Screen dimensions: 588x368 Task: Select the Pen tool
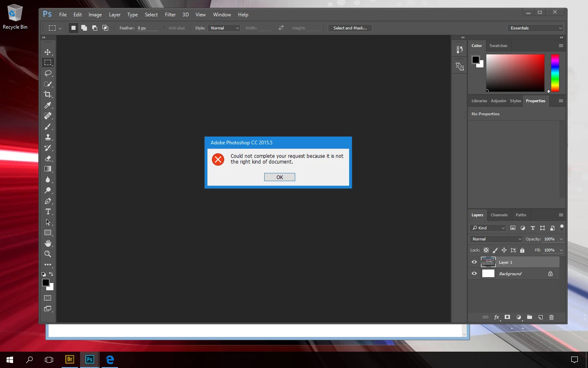[x=48, y=201]
